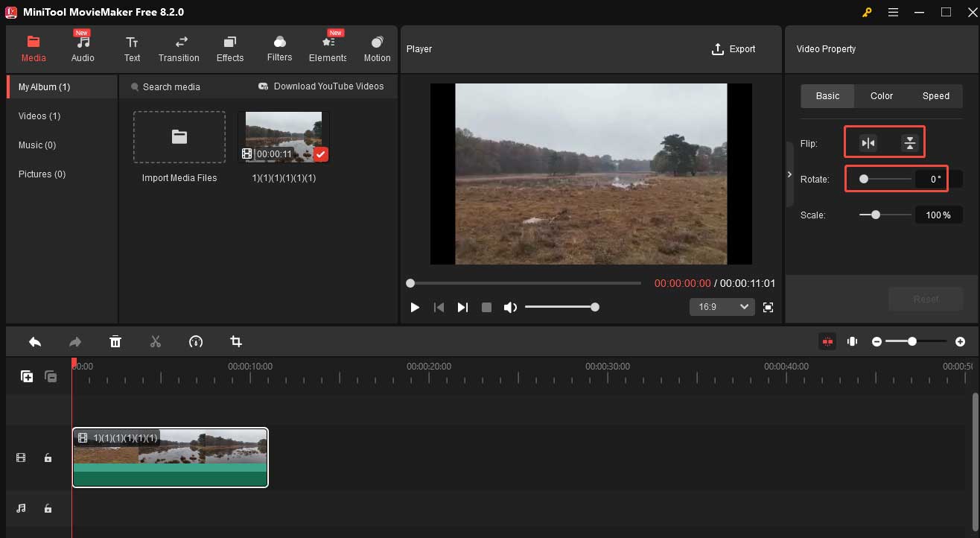The height and width of the screenshot is (538, 980).
Task: Click the upgrade key icon
Action: [x=867, y=12]
